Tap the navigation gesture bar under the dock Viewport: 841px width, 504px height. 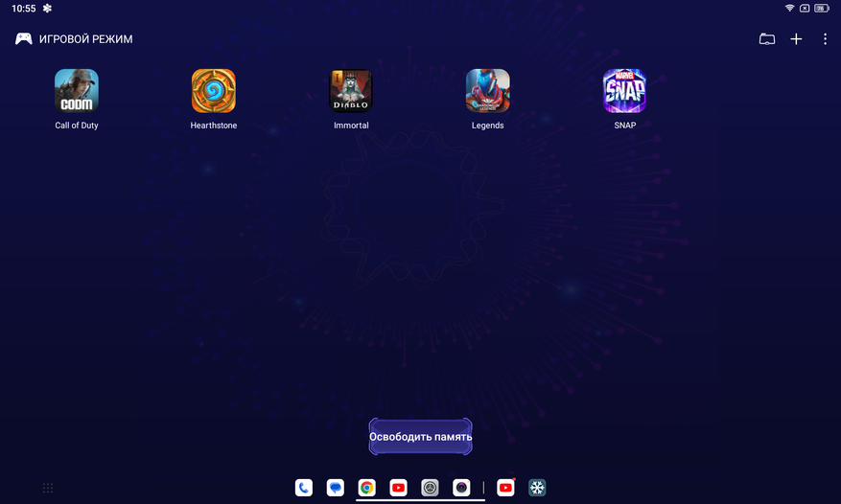420,500
